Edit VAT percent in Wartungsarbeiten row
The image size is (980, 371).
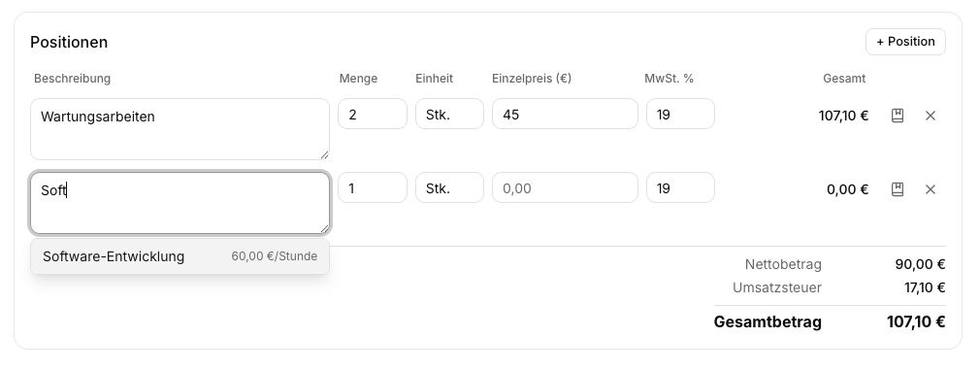680,114
